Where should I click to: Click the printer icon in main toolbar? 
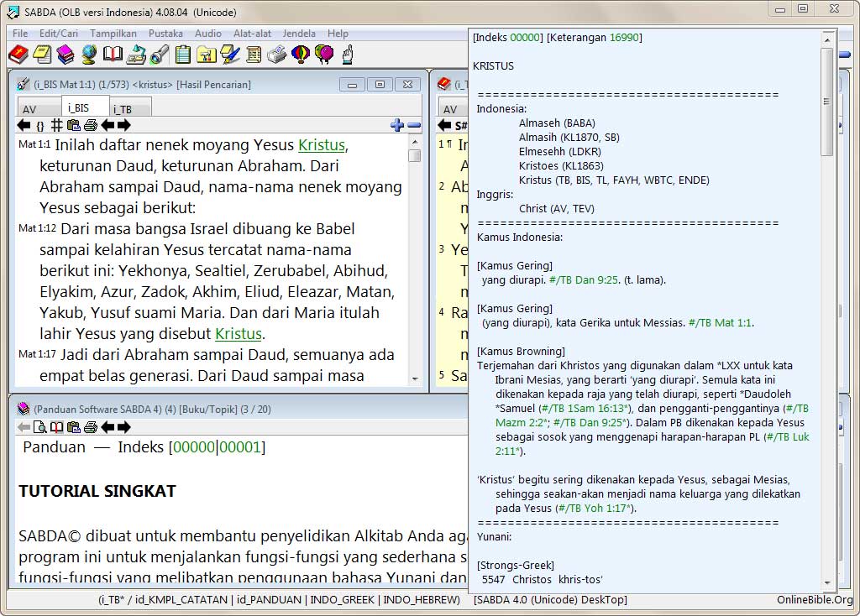tap(277, 55)
